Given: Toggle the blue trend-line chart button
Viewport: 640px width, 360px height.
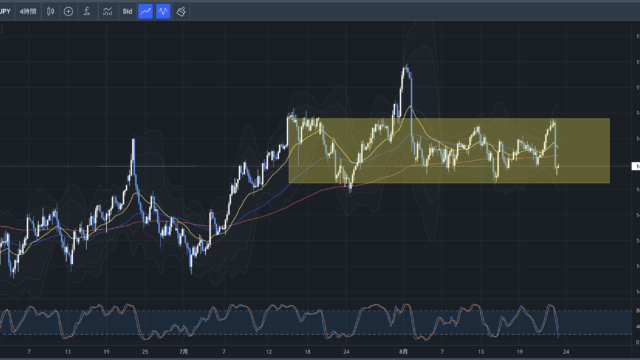Looking at the screenshot, I should [145, 11].
